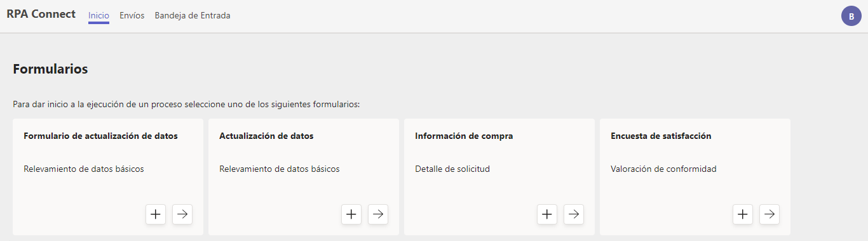Click plus icon on Información de compra card
Screen dimensions: 868x241
coord(547,214)
